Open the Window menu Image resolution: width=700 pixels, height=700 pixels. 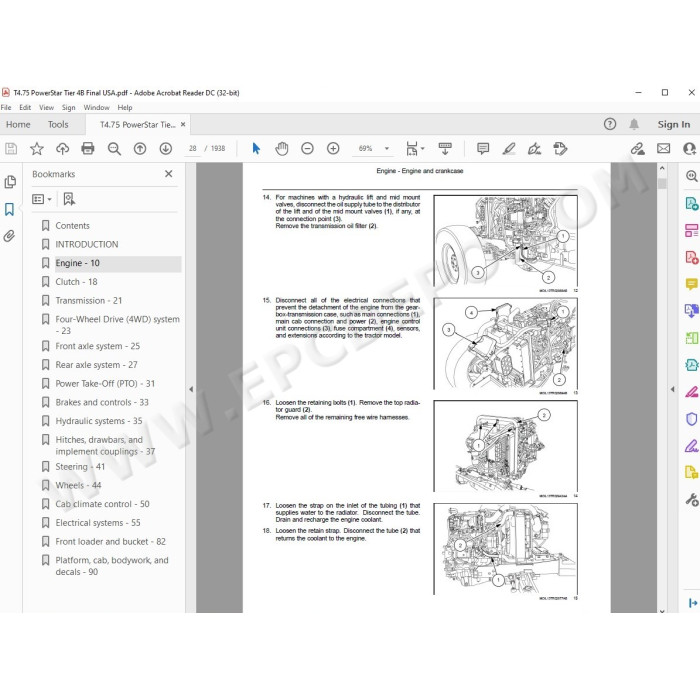96,108
